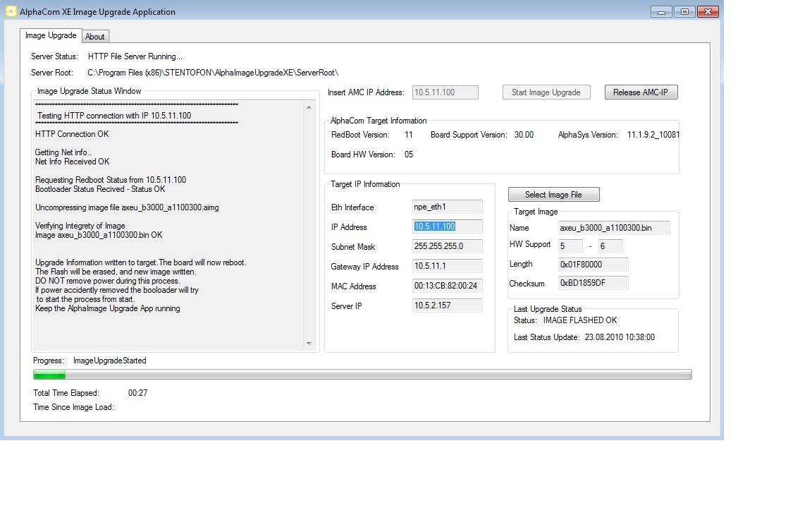Screen dimensions: 812x508
Task: Click the Insert AMC IP Address field
Action: (x=445, y=92)
